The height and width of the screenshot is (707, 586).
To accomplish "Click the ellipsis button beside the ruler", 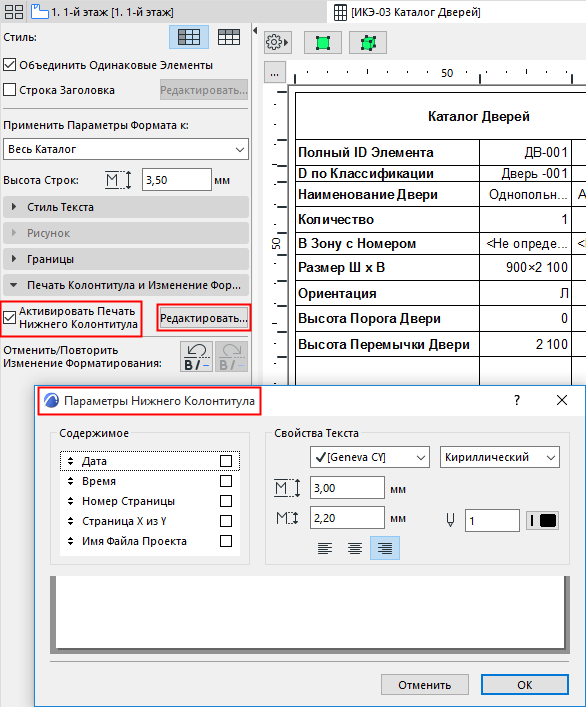I will (275, 72).
